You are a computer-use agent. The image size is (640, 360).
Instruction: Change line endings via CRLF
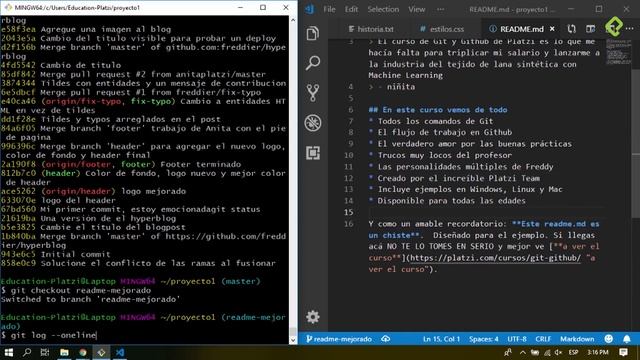[543, 339]
